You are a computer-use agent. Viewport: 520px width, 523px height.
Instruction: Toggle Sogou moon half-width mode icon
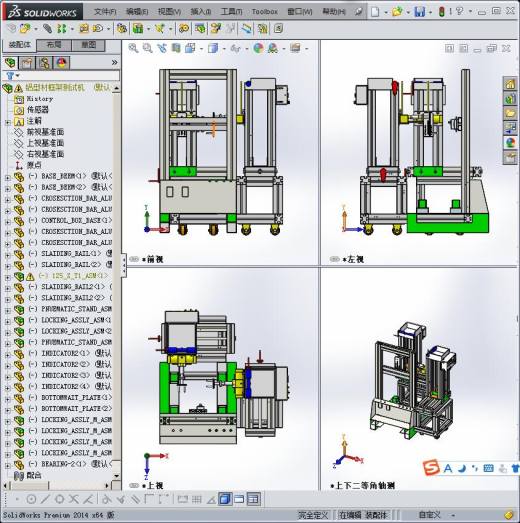pos(462,469)
